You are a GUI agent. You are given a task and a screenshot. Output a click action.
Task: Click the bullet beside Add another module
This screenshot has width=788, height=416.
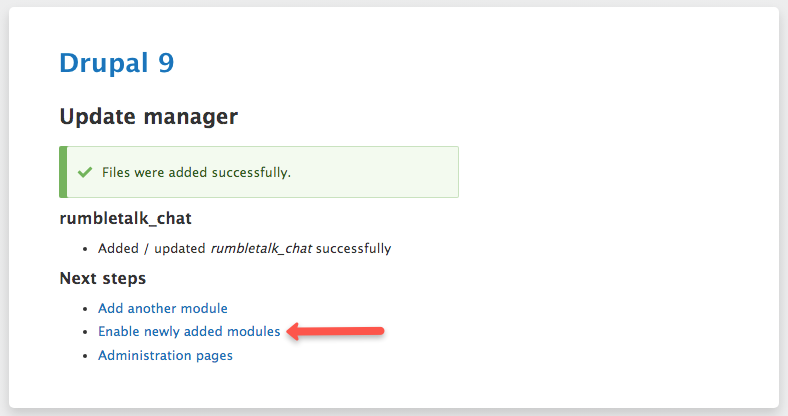[87, 309]
